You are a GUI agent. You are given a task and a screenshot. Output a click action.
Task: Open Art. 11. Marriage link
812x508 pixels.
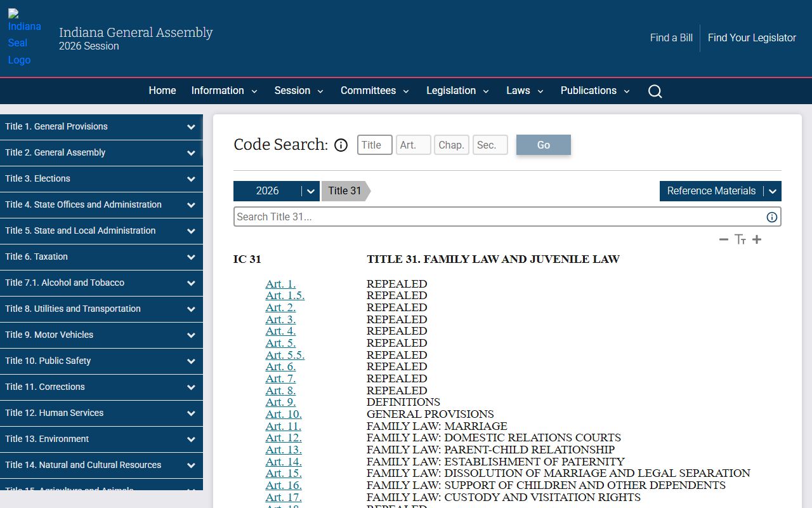coord(284,426)
